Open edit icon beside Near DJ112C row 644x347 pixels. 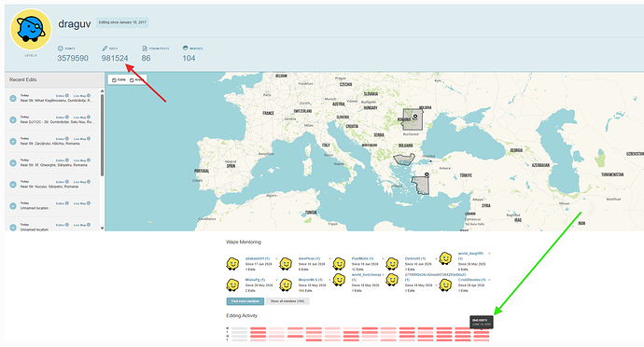(13, 120)
